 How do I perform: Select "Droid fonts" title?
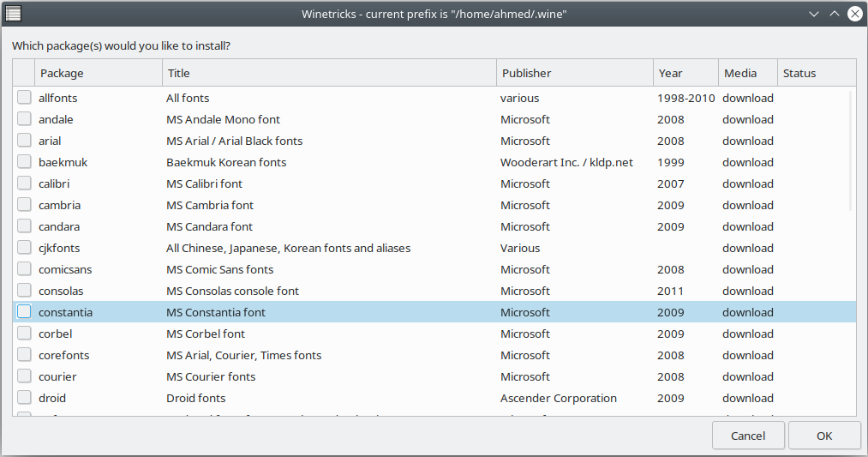tap(196, 399)
